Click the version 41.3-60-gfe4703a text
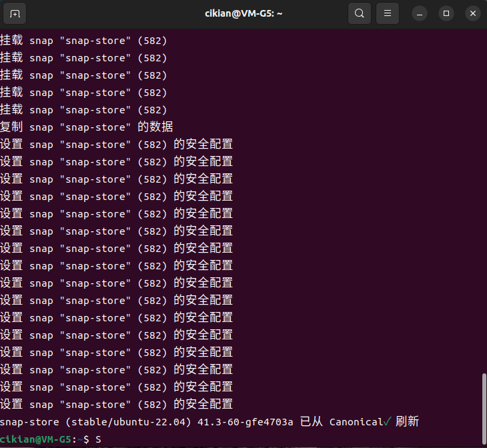The height and width of the screenshot is (448, 487). [245, 422]
